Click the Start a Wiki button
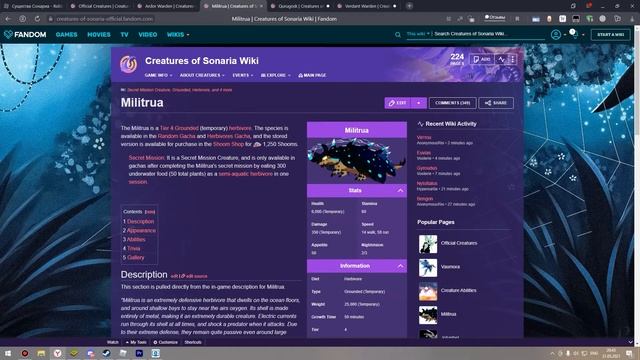 click(610, 35)
